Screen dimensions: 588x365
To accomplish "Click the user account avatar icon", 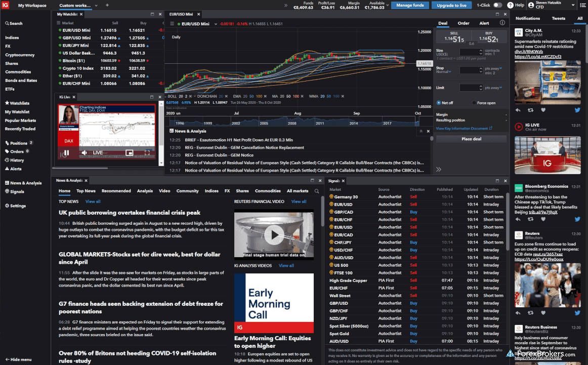I will [531, 5].
